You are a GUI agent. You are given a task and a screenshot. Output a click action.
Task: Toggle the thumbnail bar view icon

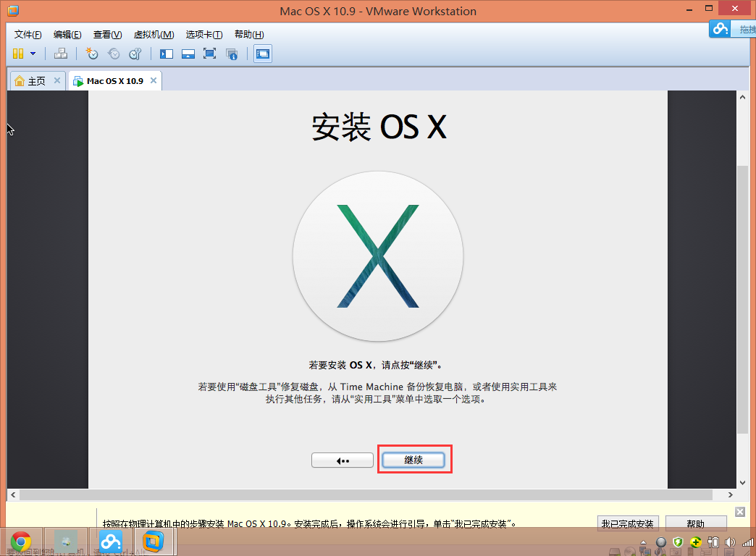tap(188, 54)
